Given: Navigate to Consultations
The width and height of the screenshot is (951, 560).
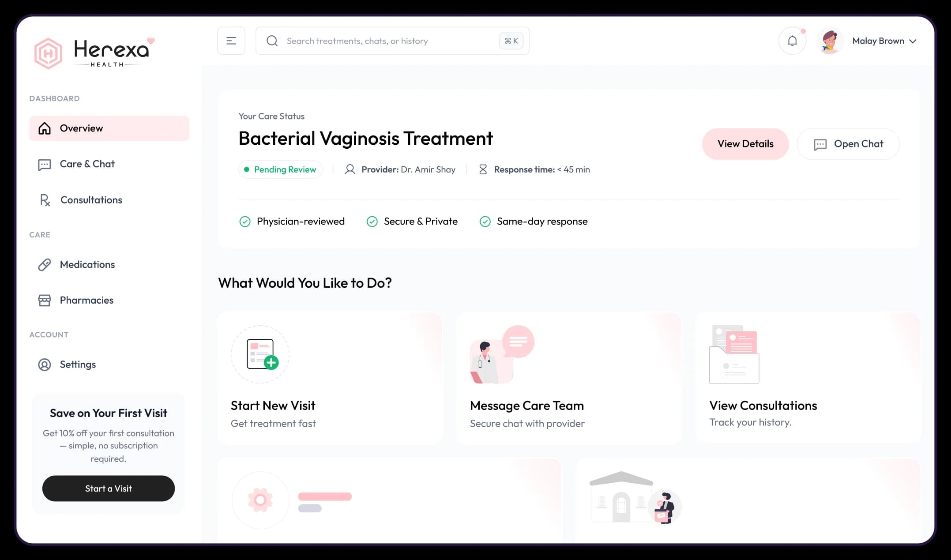Looking at the screenshot, I should (x=109, y=200).
